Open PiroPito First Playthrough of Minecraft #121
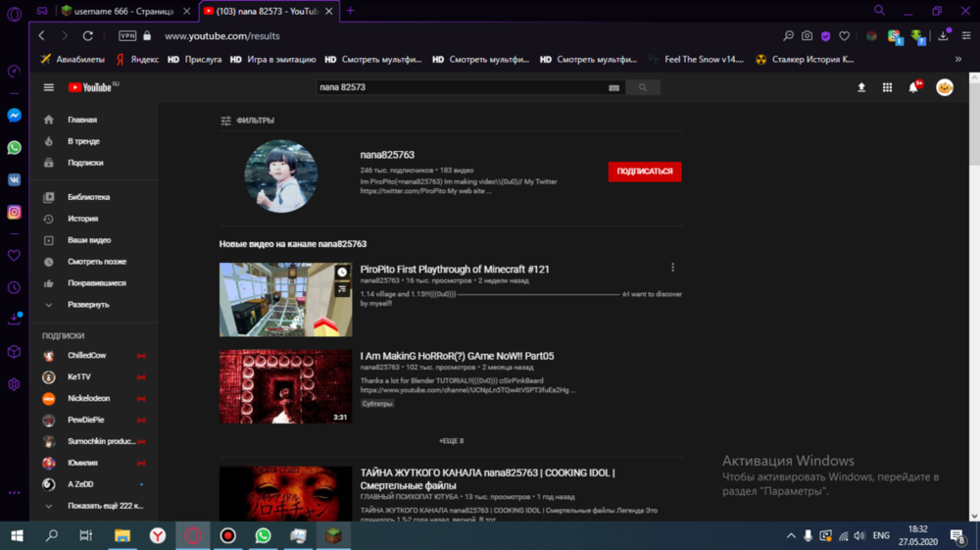The image size is (980, 550). point(455,270)
